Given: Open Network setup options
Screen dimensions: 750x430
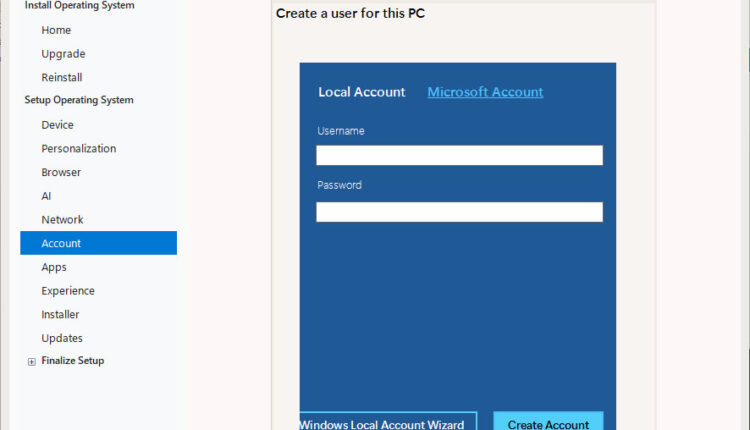Looking at the screenshot, I should pyautogui.click(x=62, y=220).
